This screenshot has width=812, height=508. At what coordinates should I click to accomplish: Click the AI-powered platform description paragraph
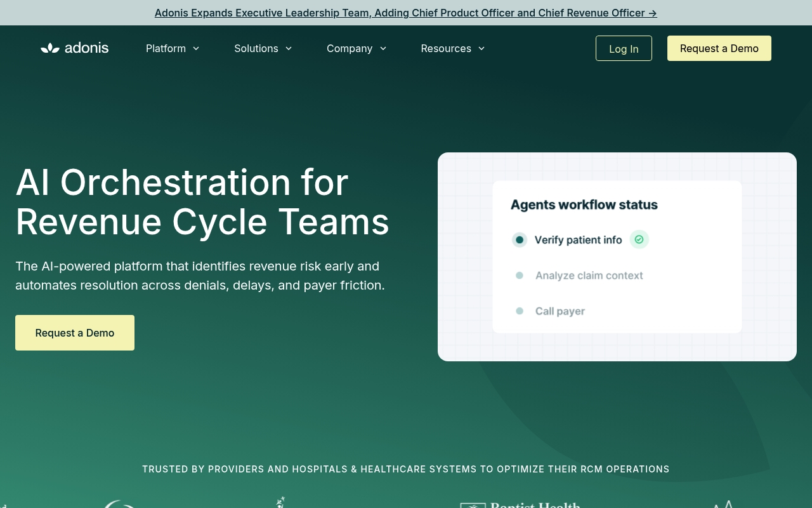(200, 276)
